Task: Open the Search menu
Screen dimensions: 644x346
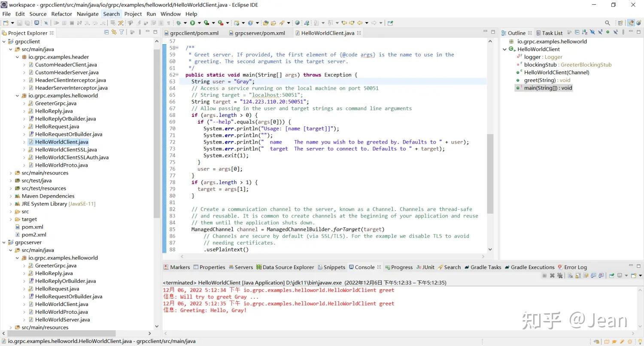Action: tap(111, 14)
